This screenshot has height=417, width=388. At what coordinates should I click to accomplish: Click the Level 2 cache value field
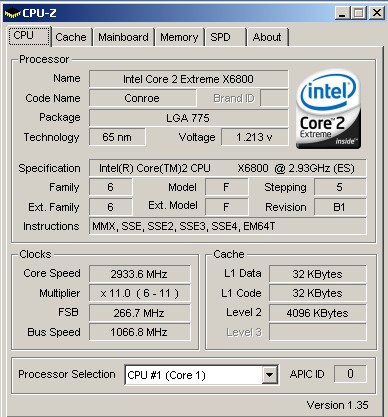317,313
